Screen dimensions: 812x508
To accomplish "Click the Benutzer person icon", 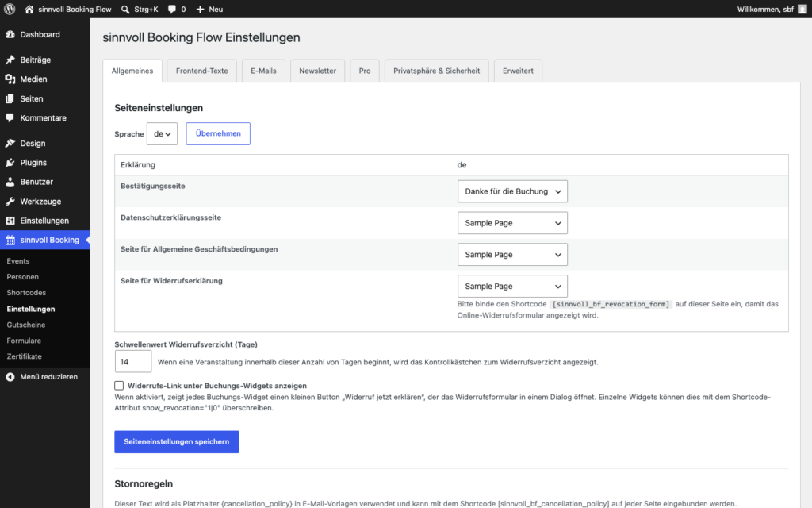I will [10, 182].
